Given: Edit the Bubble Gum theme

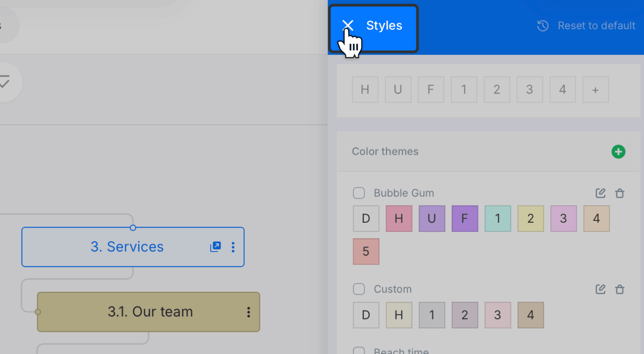Looking at the screenshot, I should (x=600, y=193).
